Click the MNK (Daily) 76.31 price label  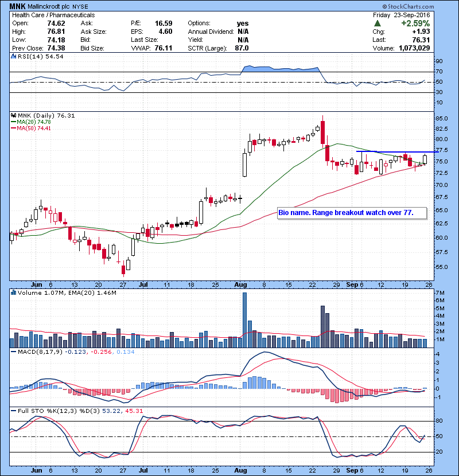46,115
